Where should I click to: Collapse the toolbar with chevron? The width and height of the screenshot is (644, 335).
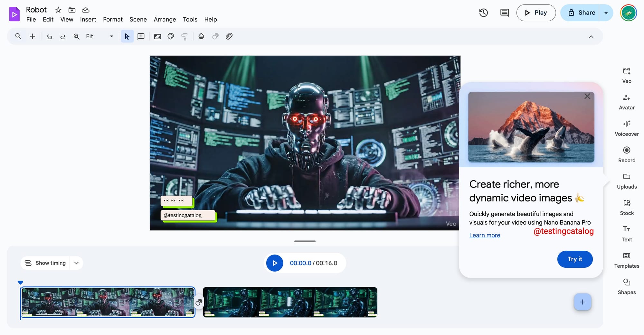pyautogui.click(x=591, y=37)
